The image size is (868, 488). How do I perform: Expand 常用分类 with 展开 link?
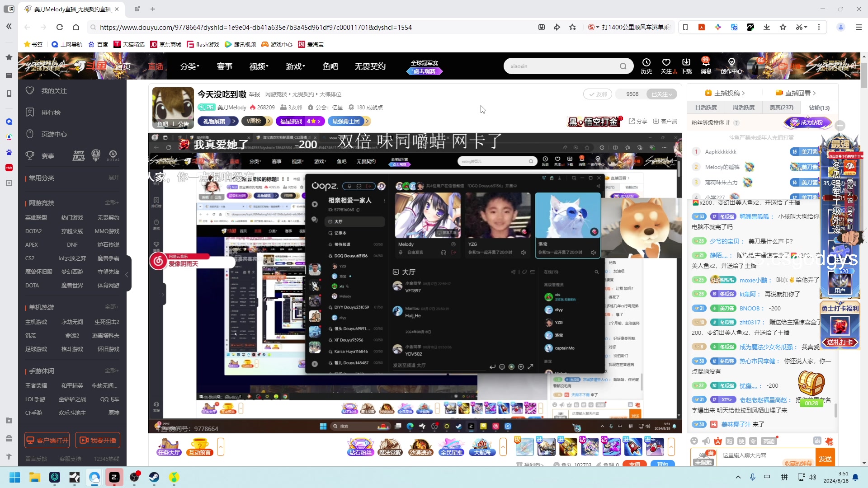(114, 178)
